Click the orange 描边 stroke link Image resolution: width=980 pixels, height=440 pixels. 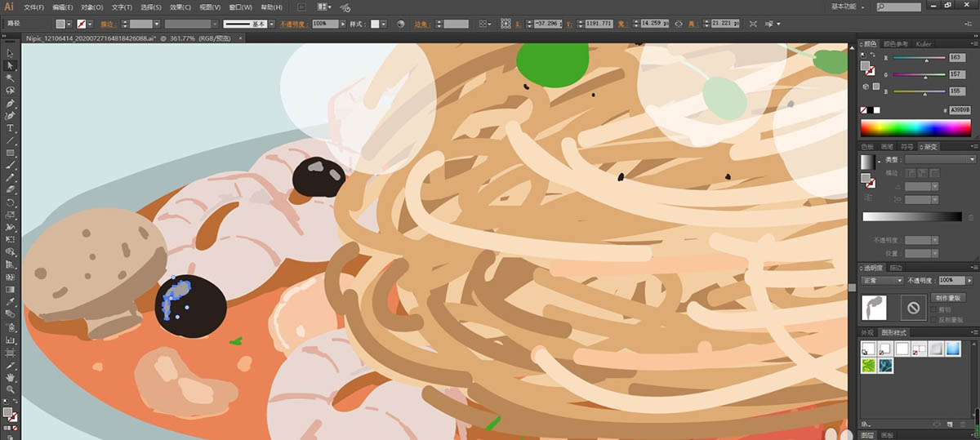[x=108, y=24]
